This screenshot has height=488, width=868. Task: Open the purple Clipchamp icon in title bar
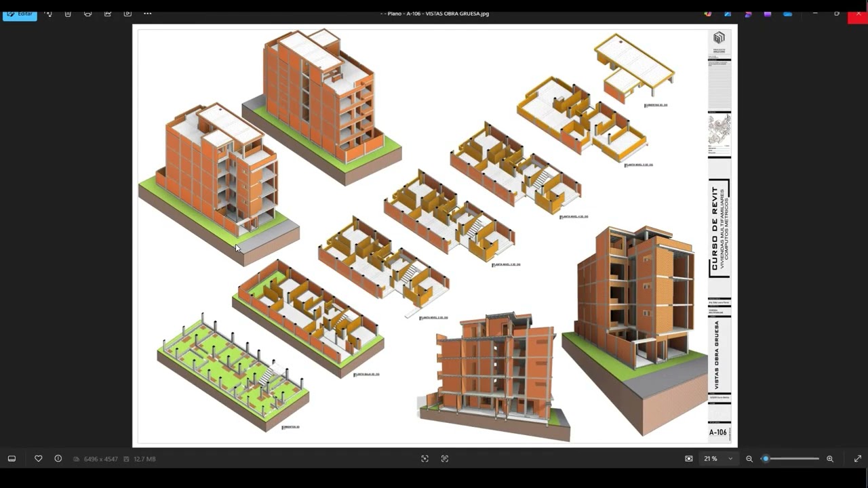pyautogui.click(x=768, y=14)
